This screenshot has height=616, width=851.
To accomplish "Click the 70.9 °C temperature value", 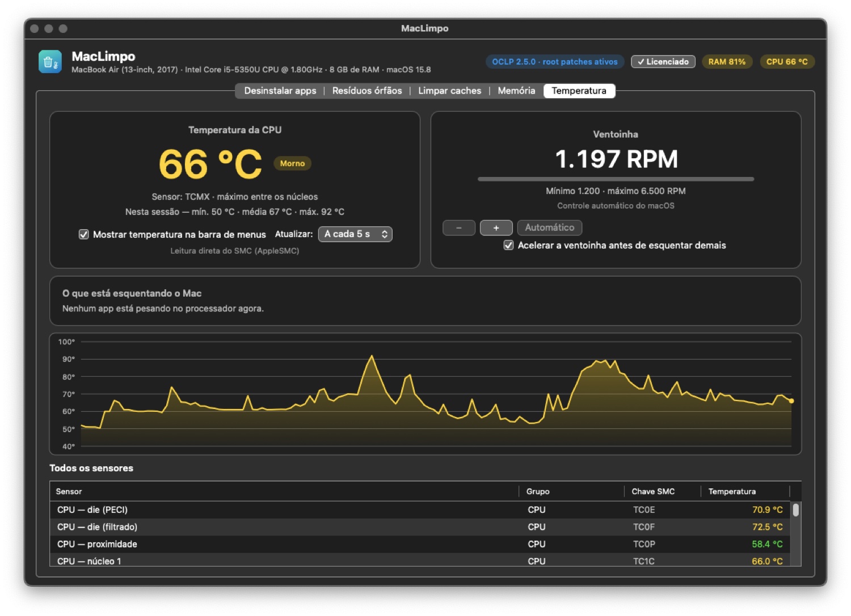I will (767, 510).
